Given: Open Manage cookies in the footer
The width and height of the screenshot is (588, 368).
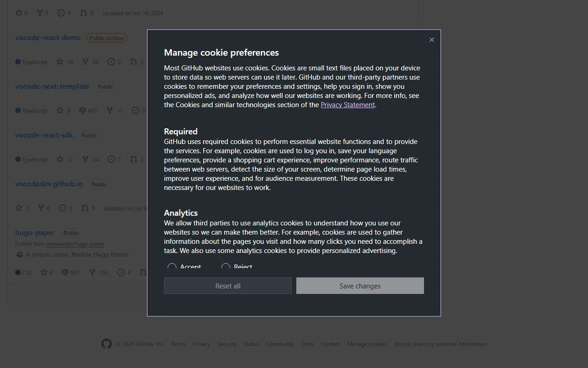Looking at the screenshot, I should click(x=367, y=344).
